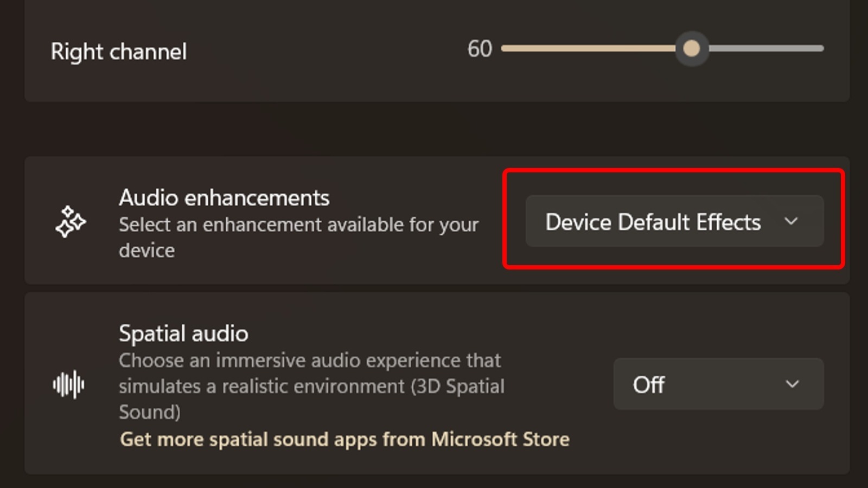Click the Right channel slider thumb
This screenshot has height=488, width=868.
pos(691,49)
